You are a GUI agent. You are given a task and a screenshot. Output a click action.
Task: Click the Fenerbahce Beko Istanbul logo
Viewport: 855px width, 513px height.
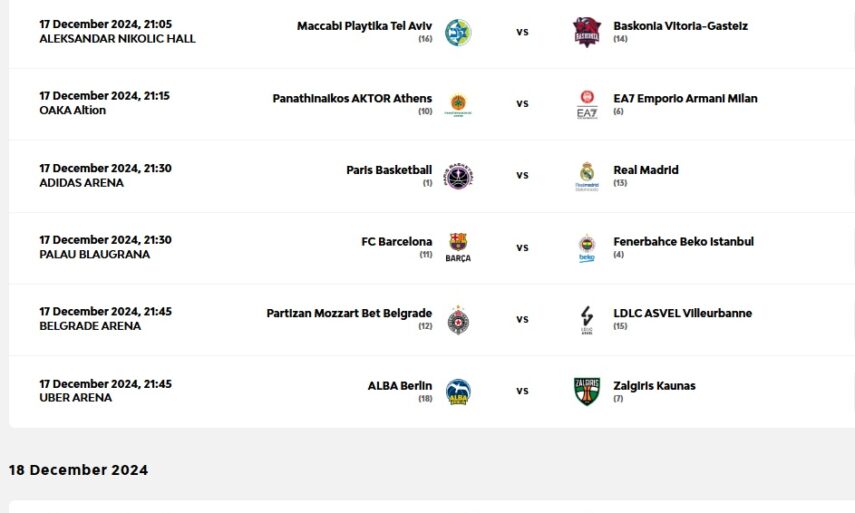(587, 247)
